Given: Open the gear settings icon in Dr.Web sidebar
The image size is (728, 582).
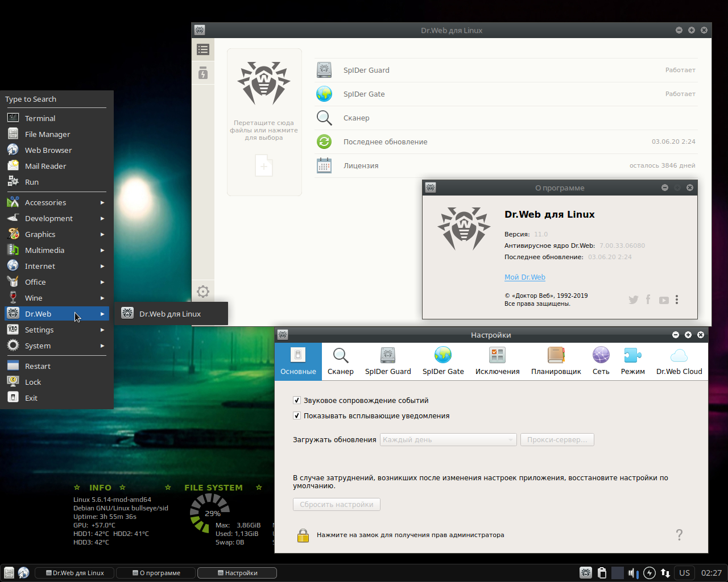Looking at the screenshot, I should point(203,292).
